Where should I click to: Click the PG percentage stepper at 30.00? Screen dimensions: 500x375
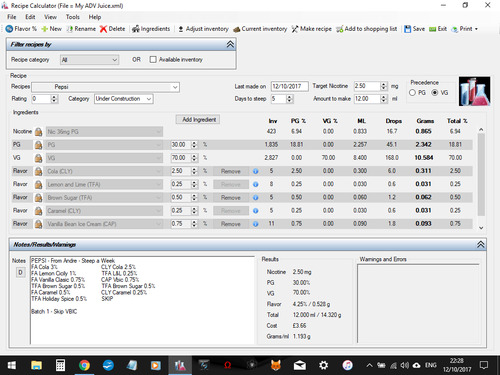coord(194,145)
